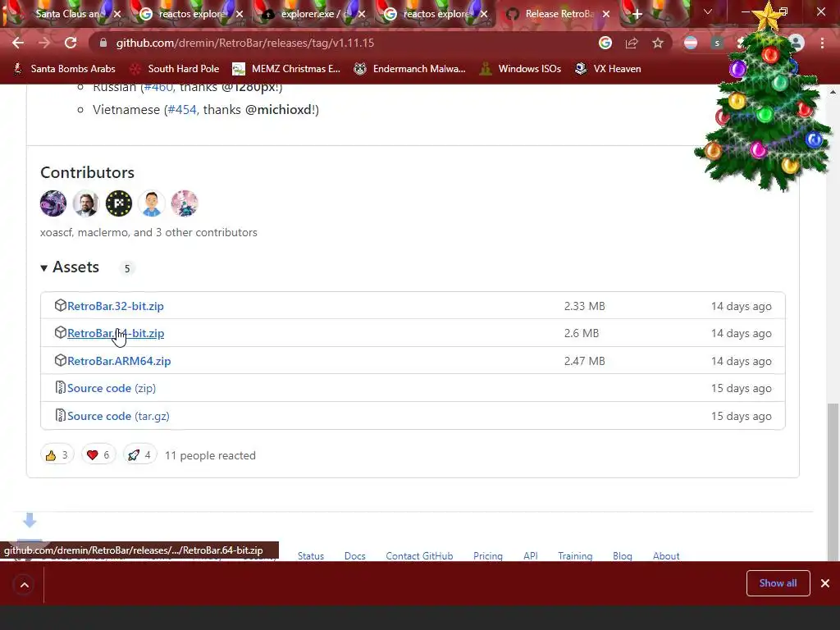This screenshot has width=840, height=630.
Task: Click the page vertical scrollbar thumb
Action: (x=833, y=482)
